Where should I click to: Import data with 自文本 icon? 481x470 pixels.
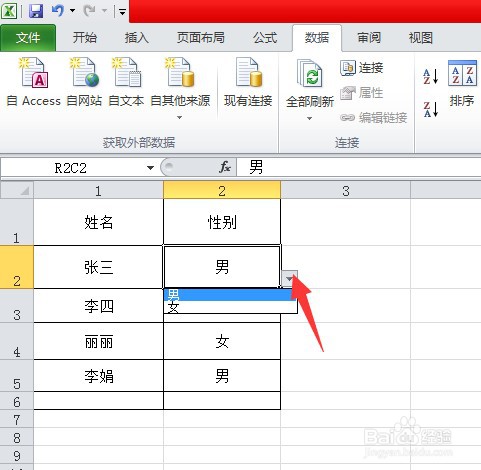coord(126,82)
